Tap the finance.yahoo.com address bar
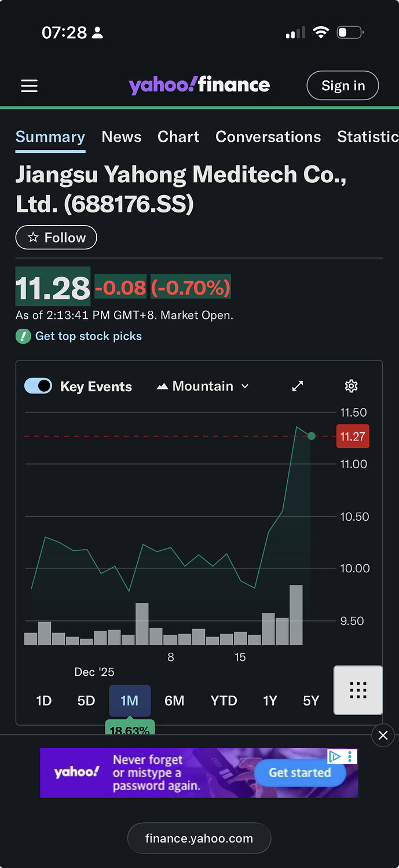 pos(199,838)
